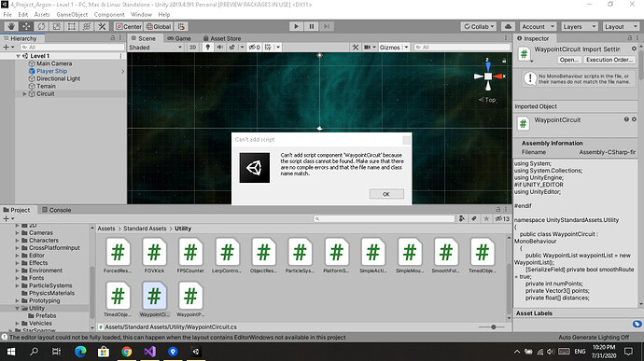Image resolution: width=644 pixels, height=361 pixels.
Task: Pause the game playback
Action: tap(312, 26)
